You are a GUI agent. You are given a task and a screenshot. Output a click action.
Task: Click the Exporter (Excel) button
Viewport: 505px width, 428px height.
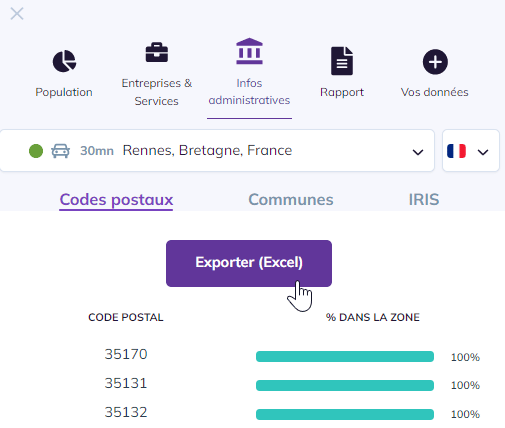point(249,263)
